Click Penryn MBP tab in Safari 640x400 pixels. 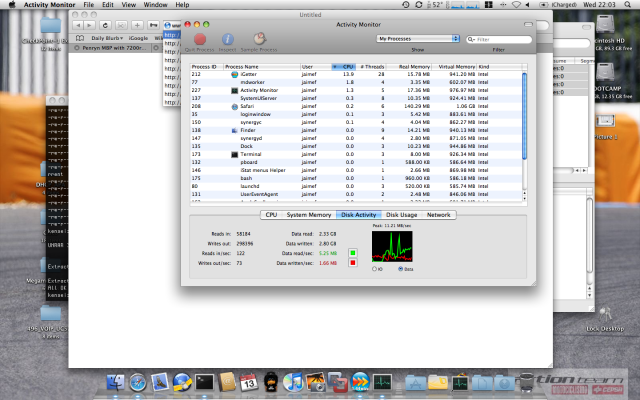coord(110,48)
